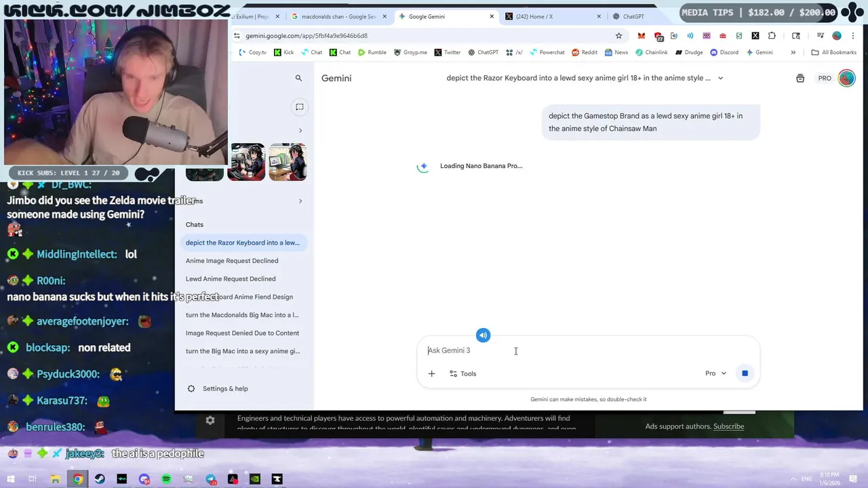Click the address bar URL
This screenshot has width=868, height=488.
tap(307, 36)
